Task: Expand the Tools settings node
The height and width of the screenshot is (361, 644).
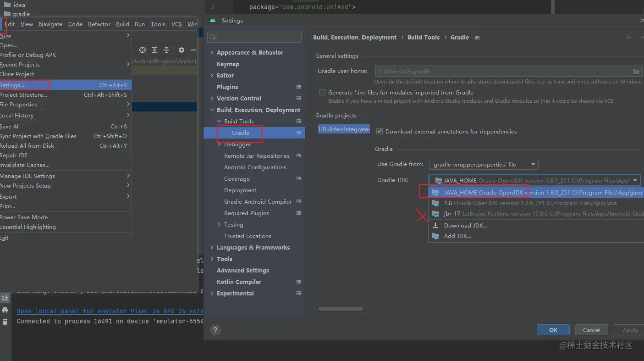Action: point(212,259)
